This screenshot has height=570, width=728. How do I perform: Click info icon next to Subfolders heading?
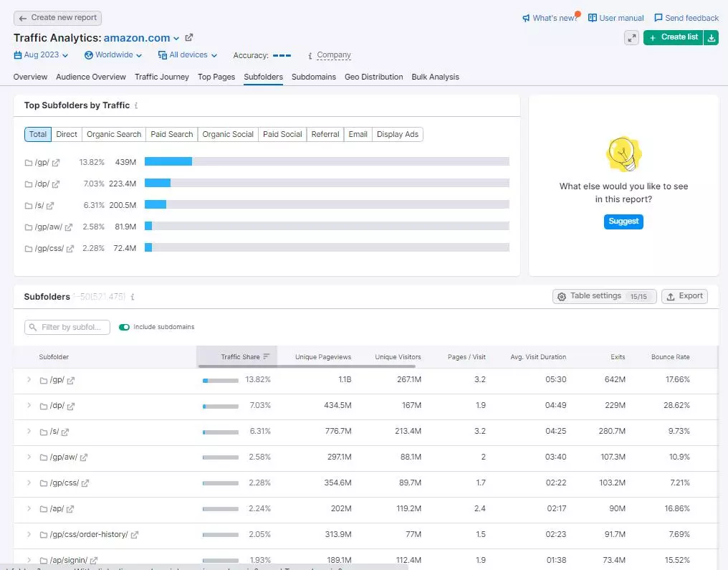[x=133, y=296]
